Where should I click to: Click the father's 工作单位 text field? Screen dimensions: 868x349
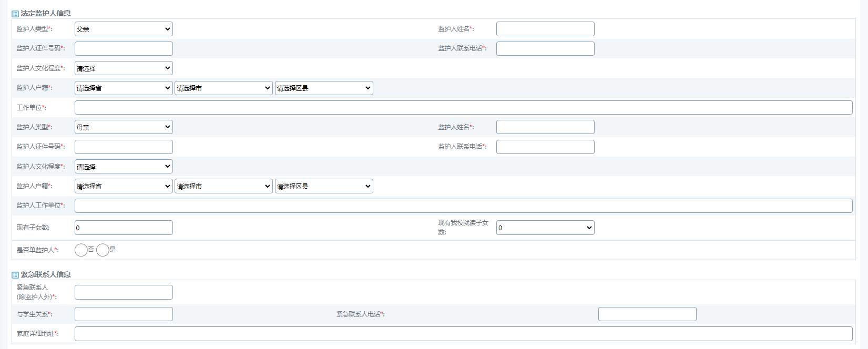[x=463, y=108]
